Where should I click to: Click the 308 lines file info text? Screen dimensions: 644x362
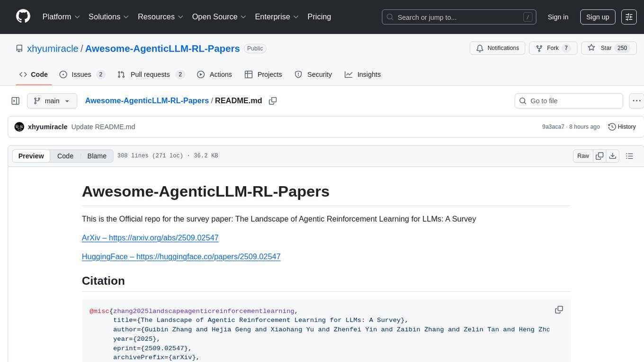pyautogui.click(x=168, y=156)
